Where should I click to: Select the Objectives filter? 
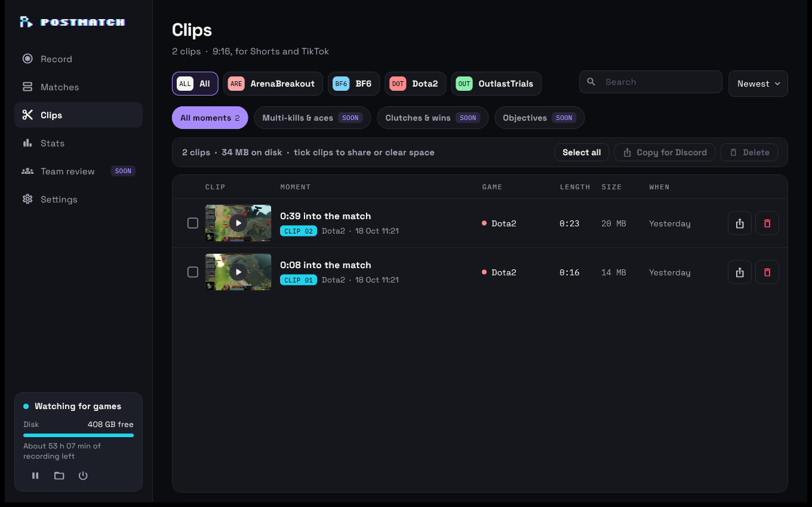click(539, 118)
